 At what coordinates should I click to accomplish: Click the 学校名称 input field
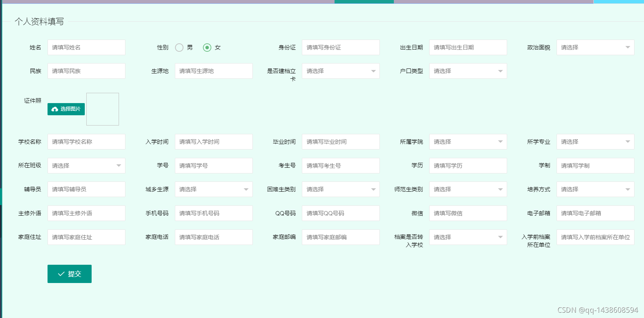(x=86, y=142)
